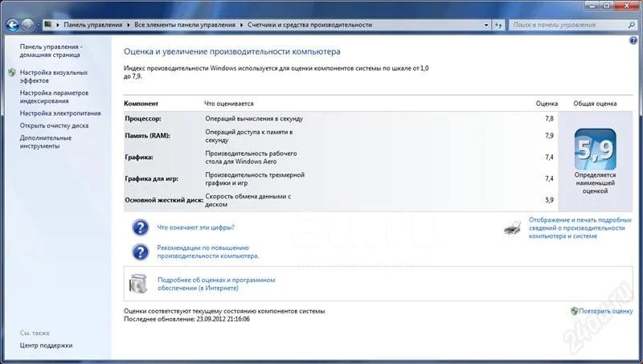Click the 'Компонент' column header
This screenshot has height=364, width=643.
point(141,104)
